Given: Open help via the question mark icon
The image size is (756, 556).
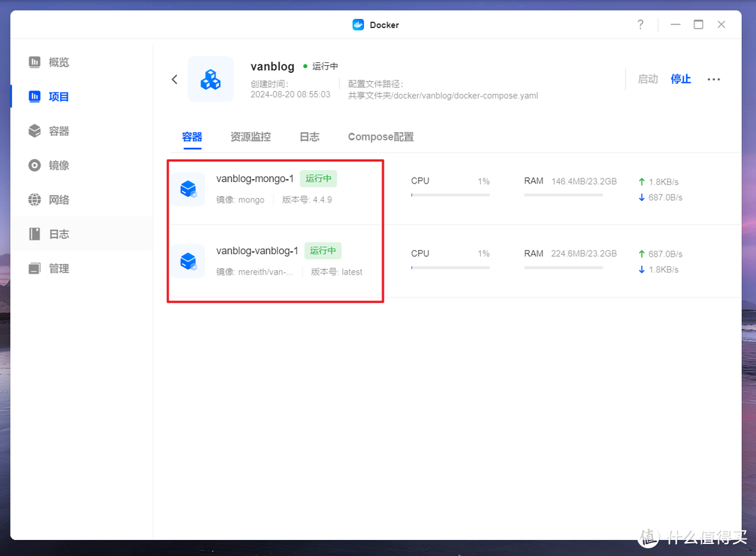Looking at the screenshot, I should click(640, 24).
